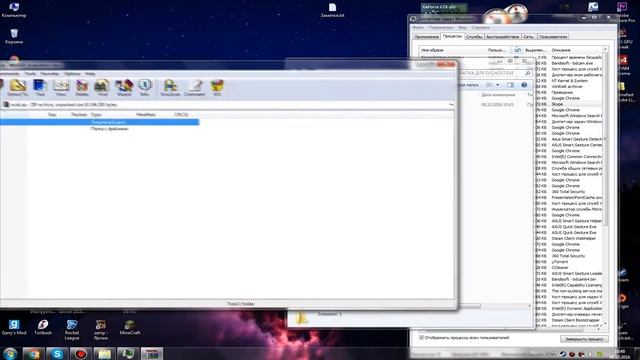This screenshot has width=640, height=360.
Task: Click the Comment icon in WinRAR
Action: click(x=194, y=87)
